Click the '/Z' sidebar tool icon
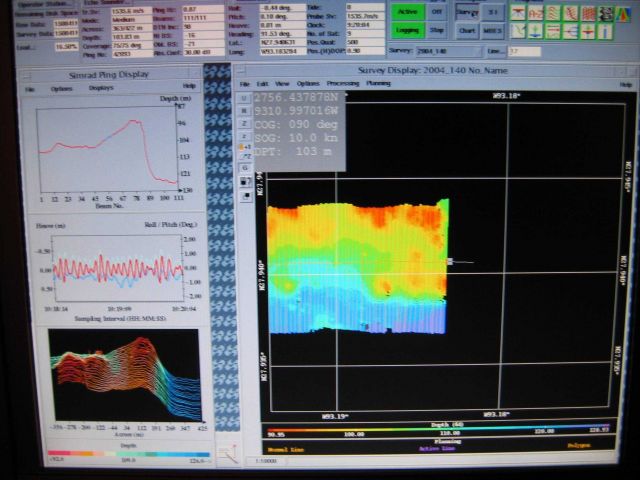Image resolution: width=640 pixels, height=480 pixels. pos(246,156)
